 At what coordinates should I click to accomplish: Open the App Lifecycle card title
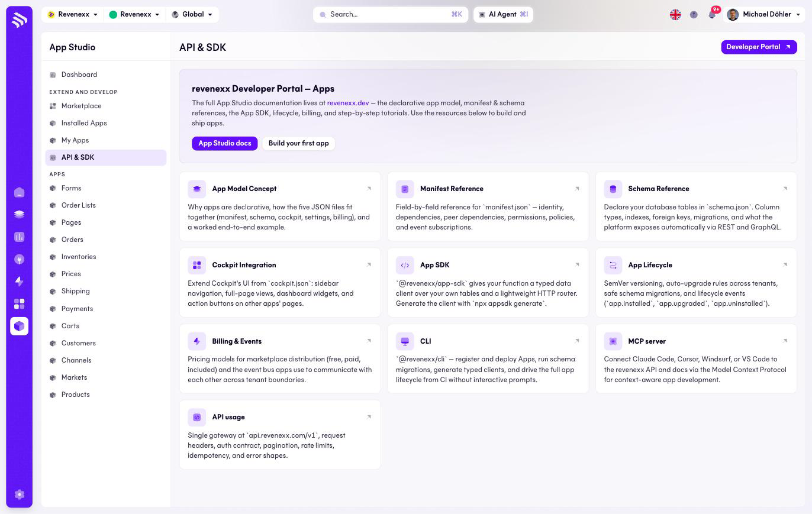tap(650, 265)
